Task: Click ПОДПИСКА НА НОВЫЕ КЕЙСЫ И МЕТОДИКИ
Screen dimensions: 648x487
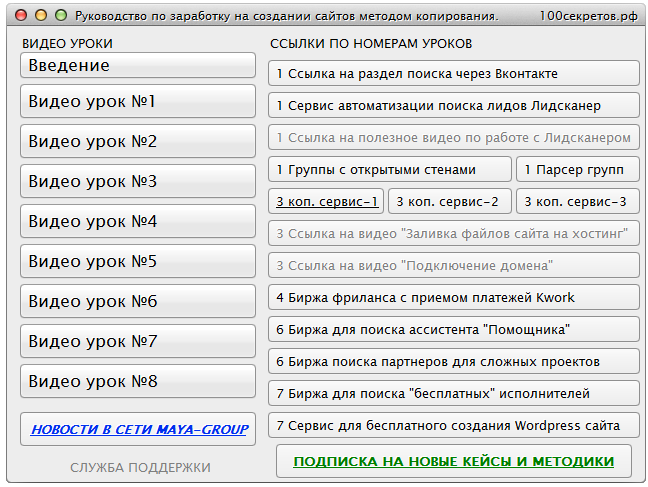Action: [x=454, y=462]
